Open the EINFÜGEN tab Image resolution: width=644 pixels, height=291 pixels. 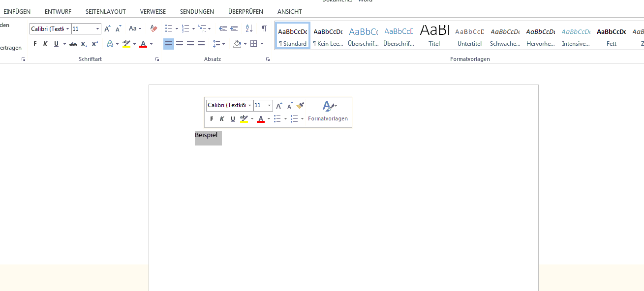[x=17, y=11]
